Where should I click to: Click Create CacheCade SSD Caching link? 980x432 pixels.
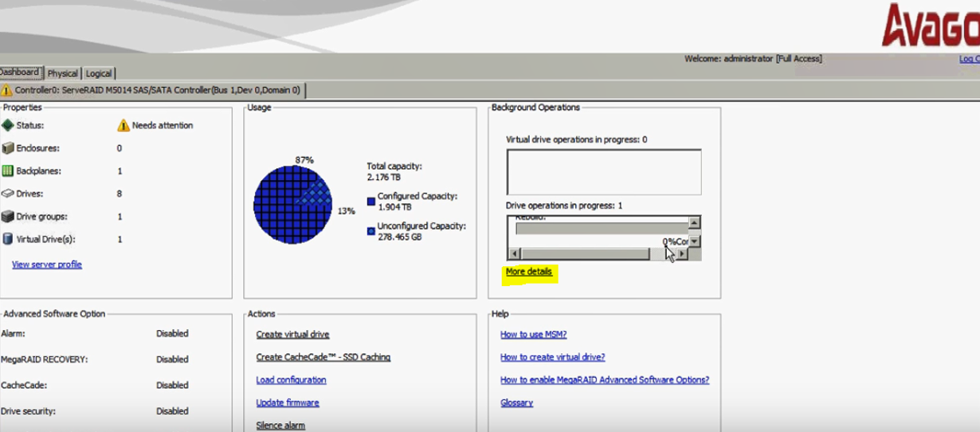coord(323,357)
